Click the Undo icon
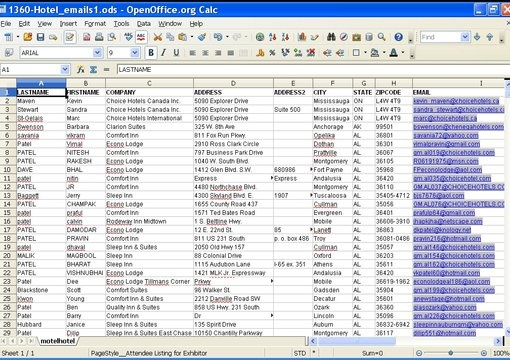The width and height of the screenshot is (510, 360). coord(218,37)
